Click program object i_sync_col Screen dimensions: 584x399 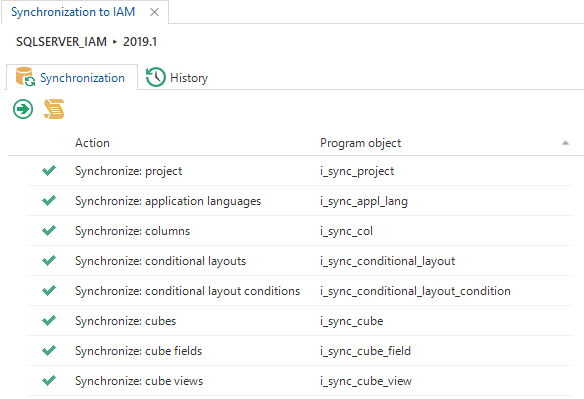tap(346, 231)
